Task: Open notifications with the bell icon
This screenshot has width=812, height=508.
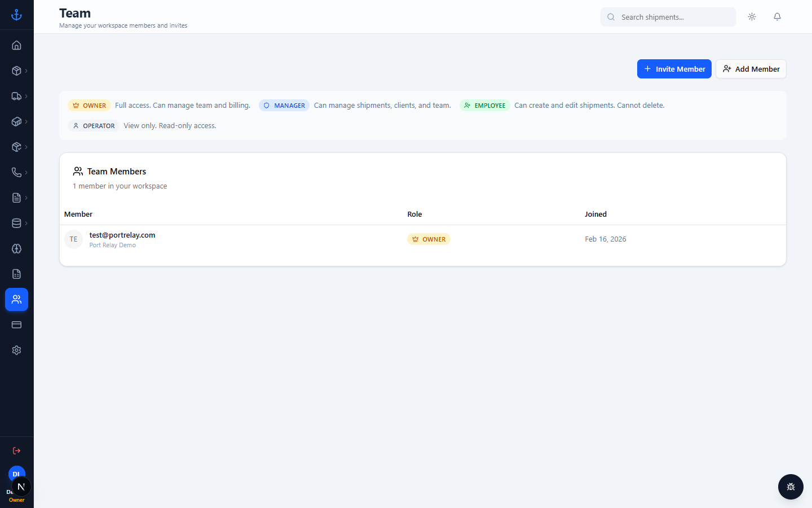Action: tap(777, 17)
